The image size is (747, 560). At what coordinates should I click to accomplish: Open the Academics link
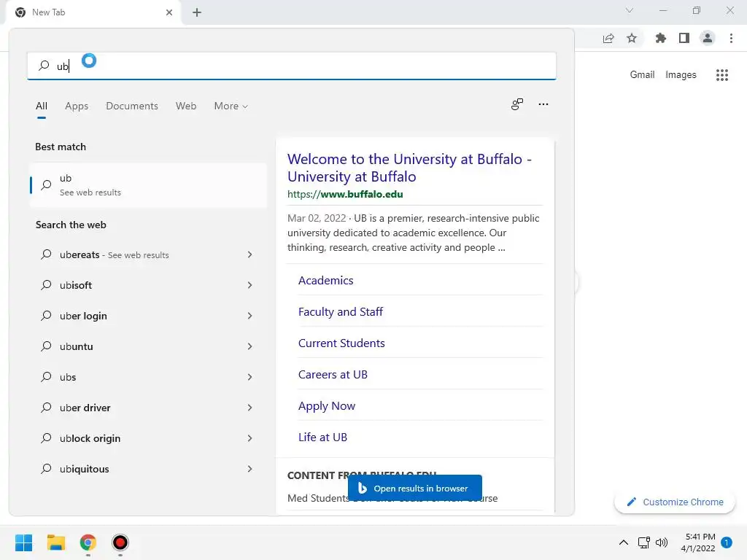click(x=326, y=281)
